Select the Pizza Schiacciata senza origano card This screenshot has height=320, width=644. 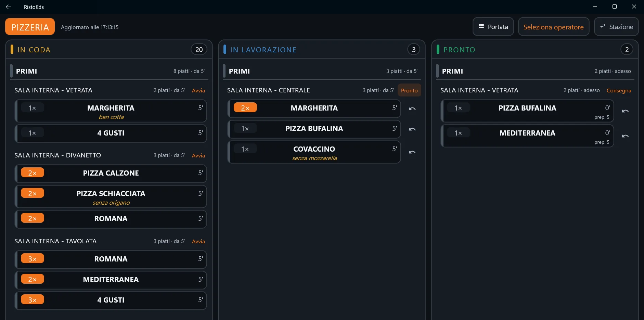coord(111,196)
